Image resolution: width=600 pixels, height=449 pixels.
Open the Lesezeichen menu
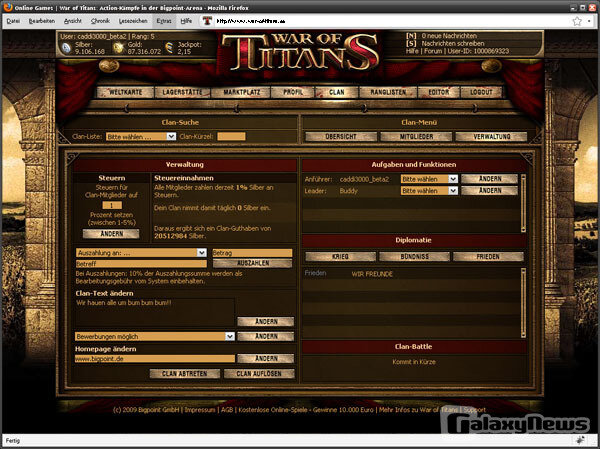[133, 21]
